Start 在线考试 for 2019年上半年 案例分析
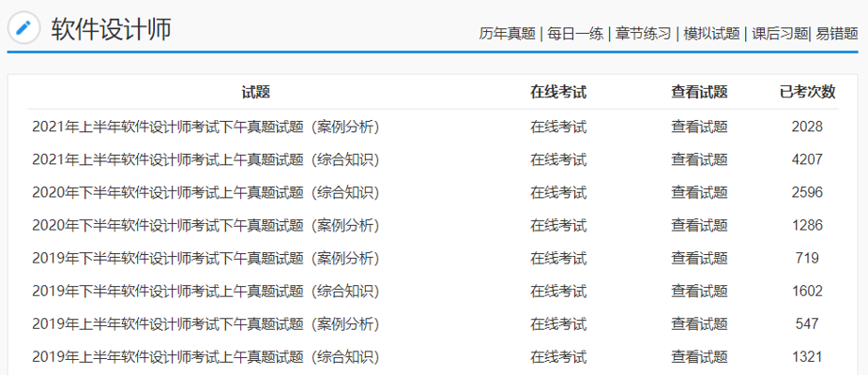This screenshot has width=868, height=375. click(x=558, y=323)
